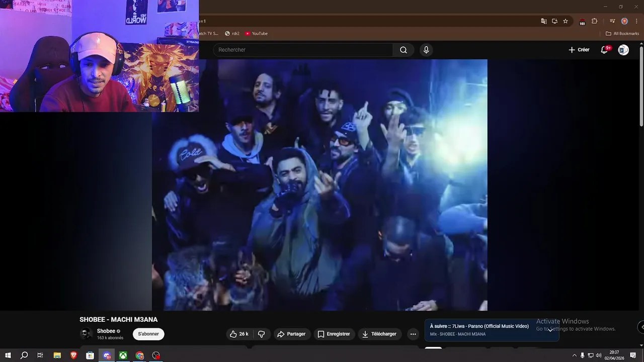Show hidden system tray icons

(575, 355)
